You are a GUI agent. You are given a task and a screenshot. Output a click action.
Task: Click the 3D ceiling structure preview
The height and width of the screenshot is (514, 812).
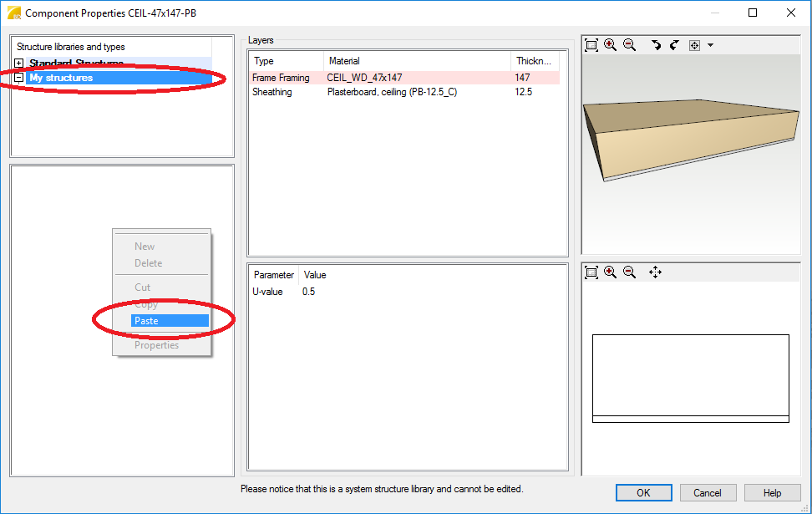point(690,140)
